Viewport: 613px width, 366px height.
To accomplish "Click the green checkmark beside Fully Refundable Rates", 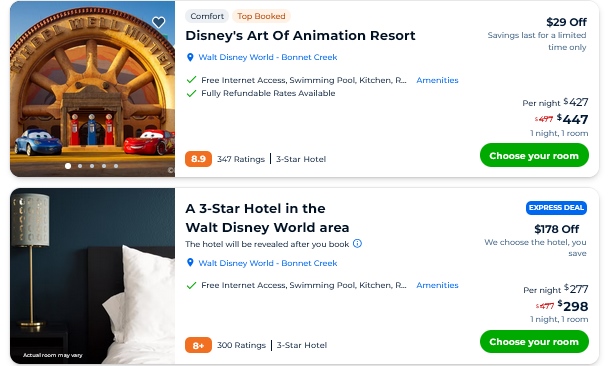I will point(191,93).
